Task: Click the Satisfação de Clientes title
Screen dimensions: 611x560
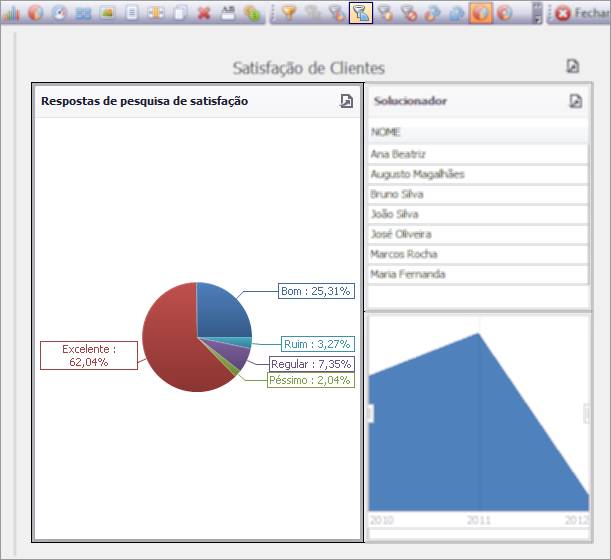Action: pos(309,68)
